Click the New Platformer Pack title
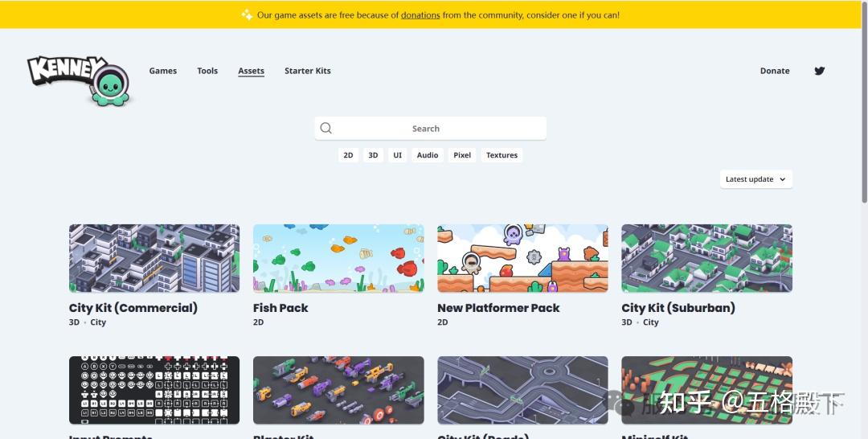868x439 pixels. point(499,308)
